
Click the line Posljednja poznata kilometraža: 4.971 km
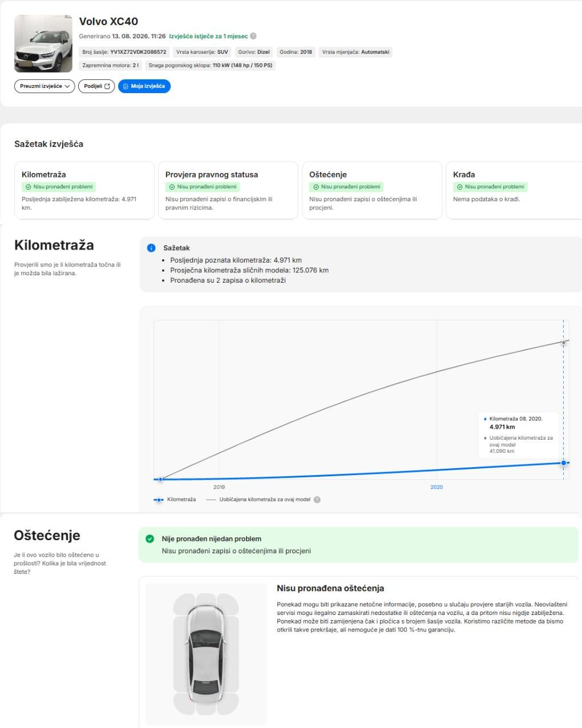click(x=236, y=260)
